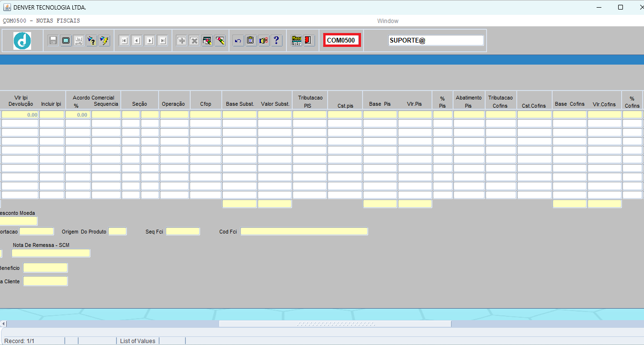The image size is (644, 345).
Task: Open the Window menu
Action: [x=387, y=21]
